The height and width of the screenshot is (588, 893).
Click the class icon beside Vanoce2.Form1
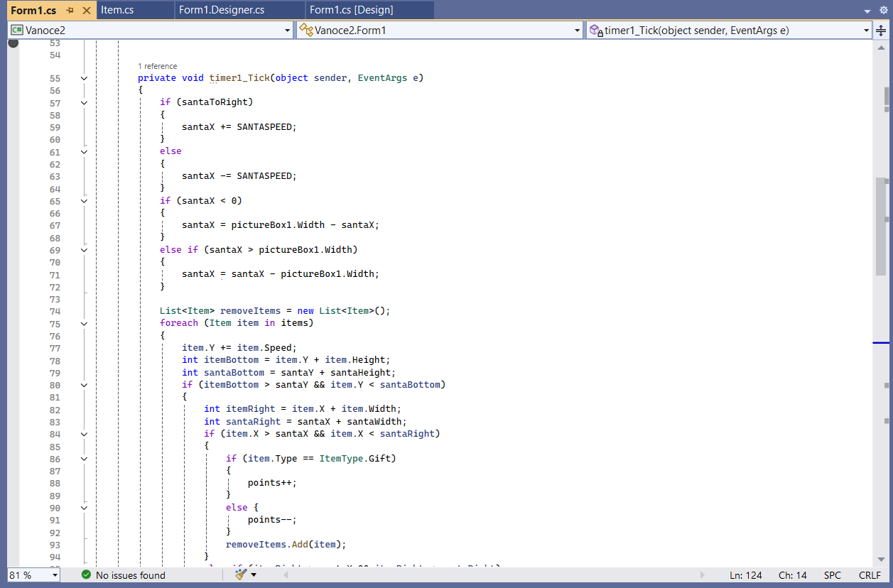[x=306, y=30]
